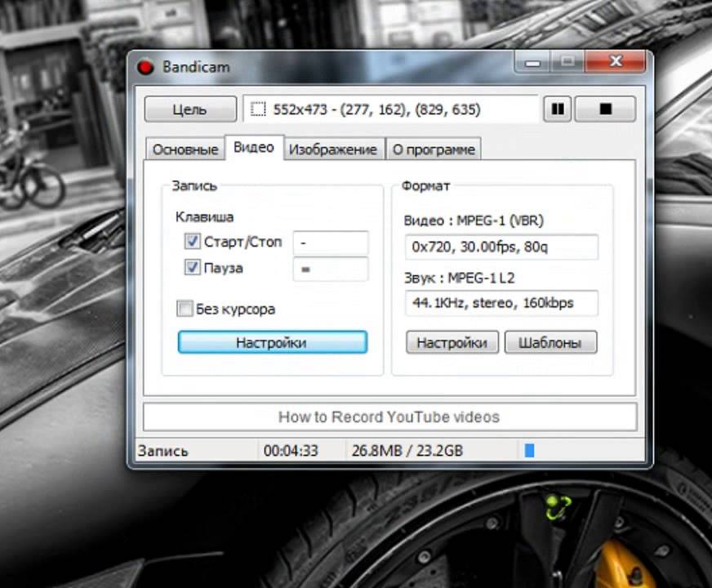Click the 44.1KHz, stereo, 160kbps field
This screenshot has height=588, width=712.
point(501,303)
